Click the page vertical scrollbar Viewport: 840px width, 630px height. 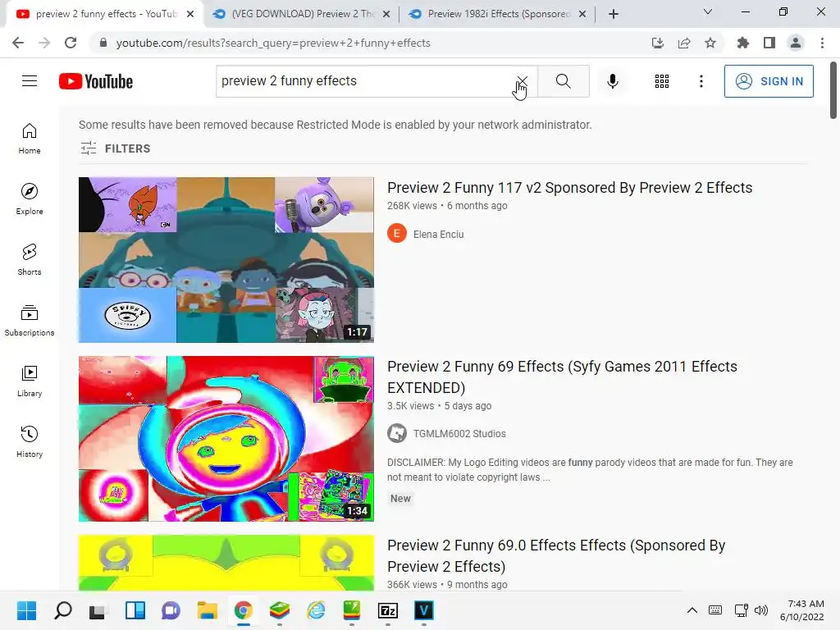[833, 90]
